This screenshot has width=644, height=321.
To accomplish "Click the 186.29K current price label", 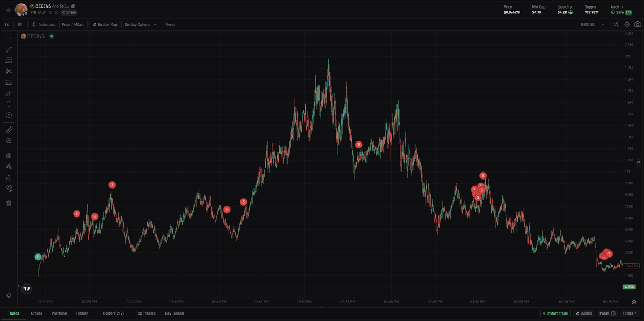I will pyautogui.click(x=632, y=266).
